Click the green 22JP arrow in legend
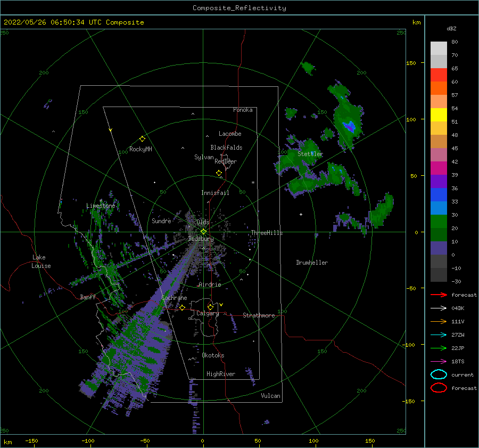479x448 pixels. click(439, 348)
